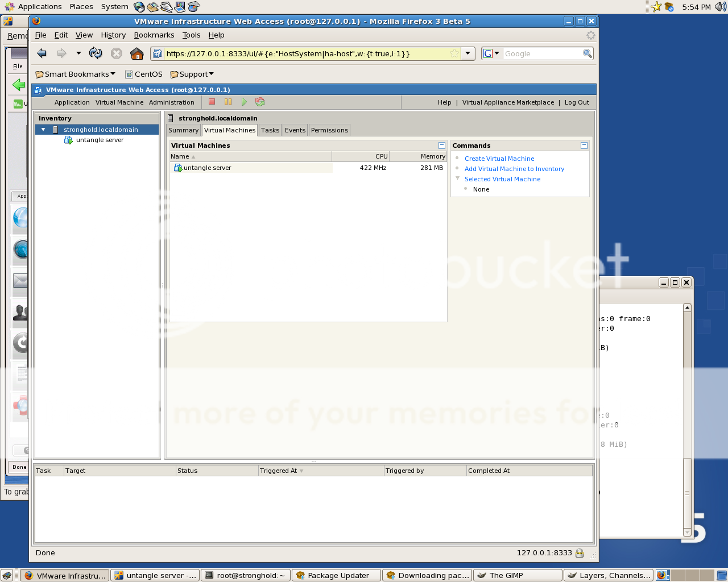Screen dimensions: 728x582
Task: Click the site identity icon in URL bar
Action: pos(158,53)
